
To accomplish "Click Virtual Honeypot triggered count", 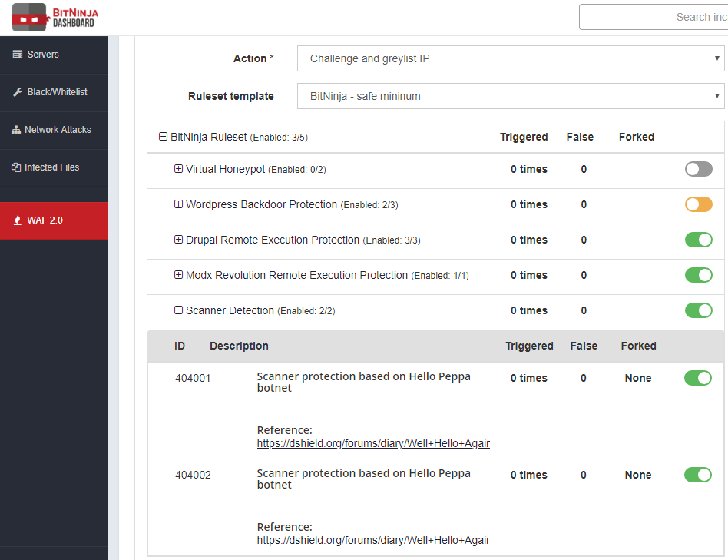I will [x=529, y=169].
